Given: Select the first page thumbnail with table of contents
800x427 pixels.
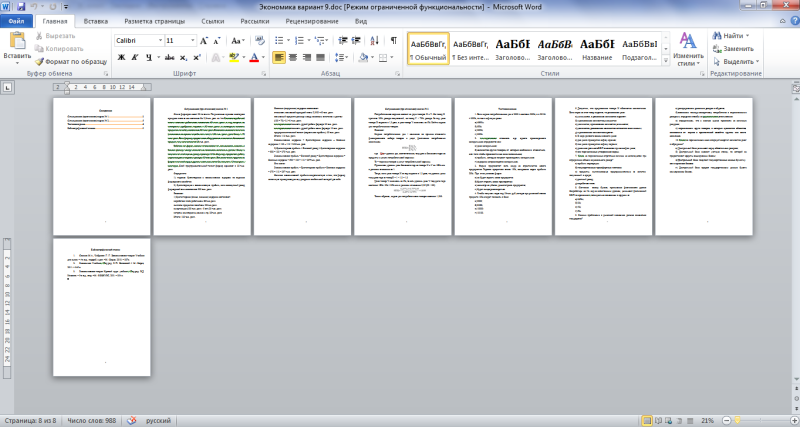Looking at the screenshot, I should [101, 166].
